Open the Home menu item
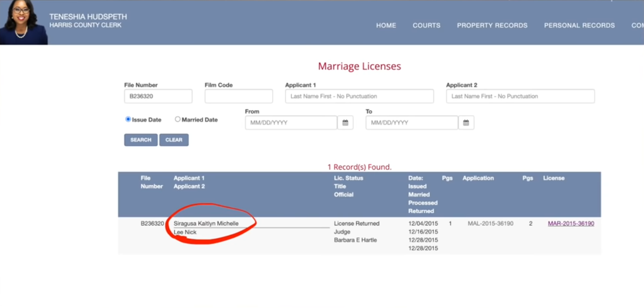644x308 pixels. click(x=386, y=26)
